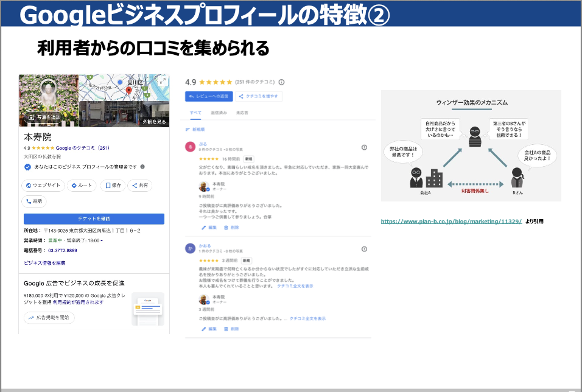Screen dimensions: 582x392
Task: Select the 未応答 tab
Action: pyautogui.click(x=242, y=113)
